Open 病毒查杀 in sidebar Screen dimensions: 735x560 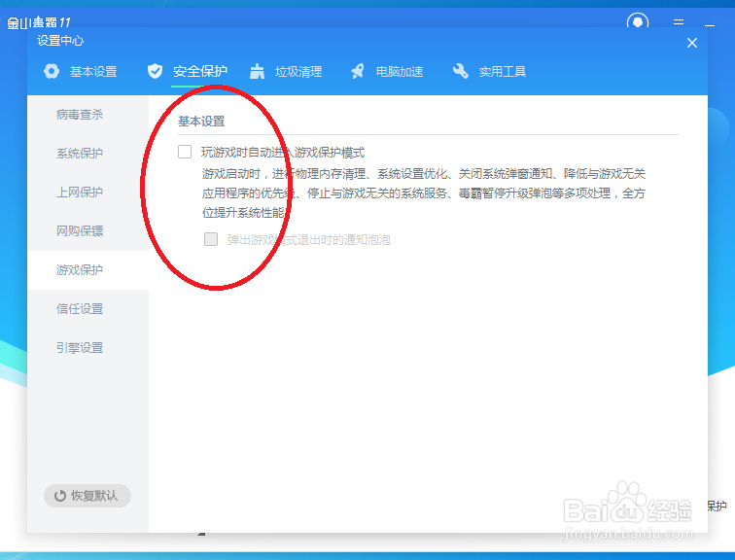pyautogui.click(x=88, y=115)
